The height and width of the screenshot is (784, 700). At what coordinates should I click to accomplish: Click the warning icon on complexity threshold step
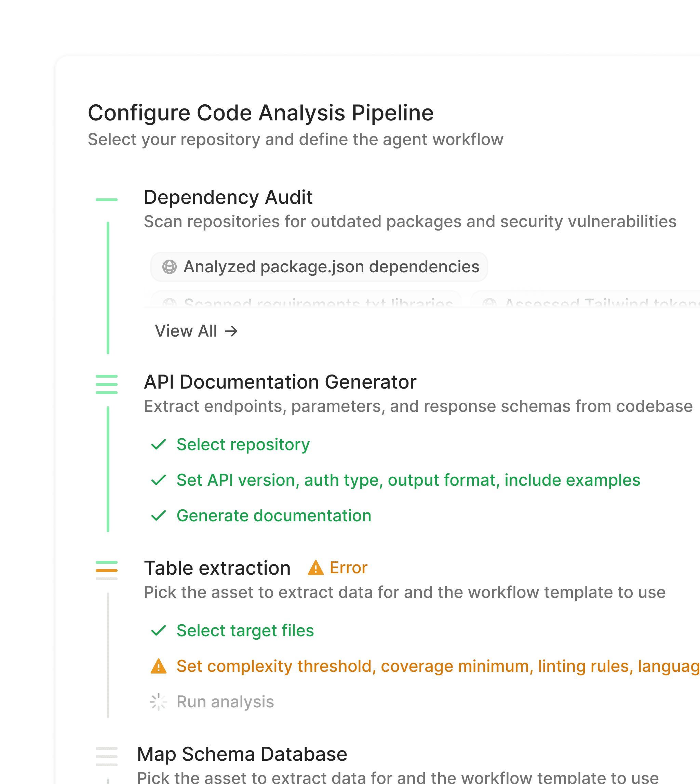coord(159,666)
